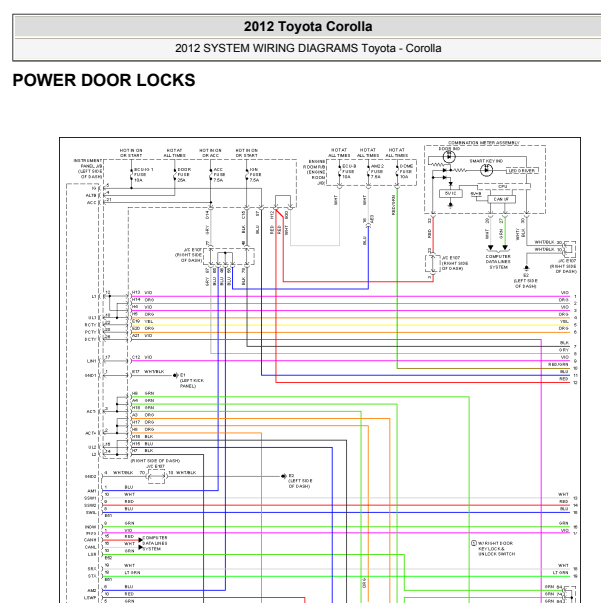Click the "SRX" pin label
The image size is (601, 603).
[x=92, y=569]
